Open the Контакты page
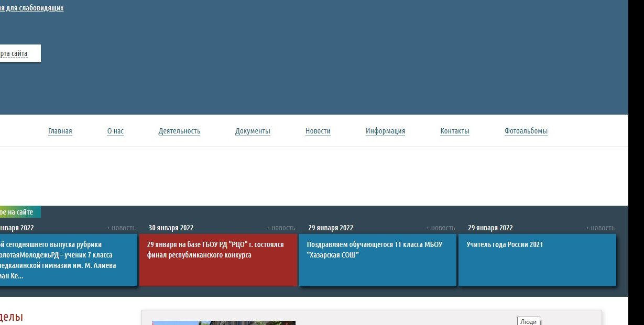The height and width of the screenshot is (325, 644). click(x=455, y=131)
